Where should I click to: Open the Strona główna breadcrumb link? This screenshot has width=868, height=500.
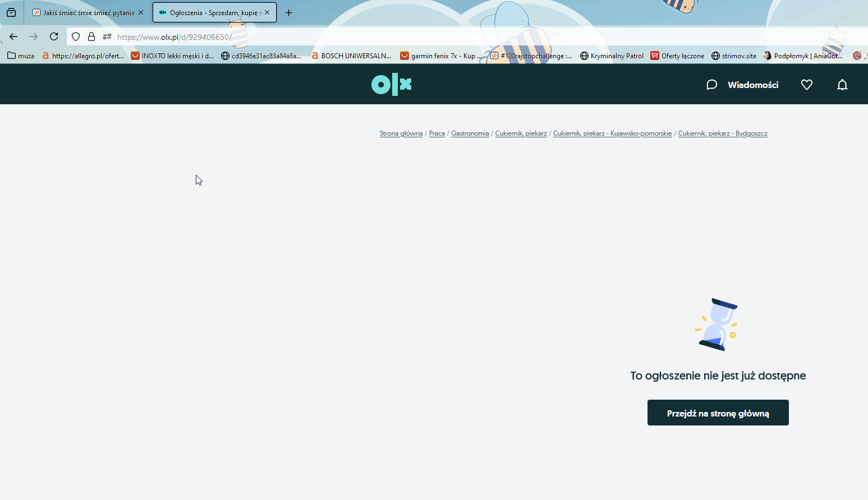401,133
